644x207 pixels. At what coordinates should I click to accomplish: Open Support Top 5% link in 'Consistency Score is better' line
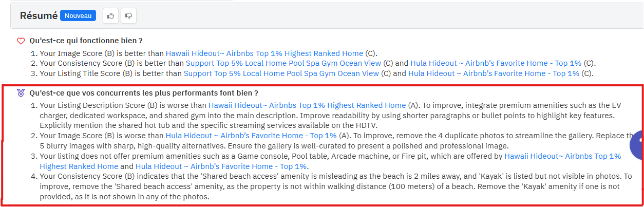coord(283,63)
